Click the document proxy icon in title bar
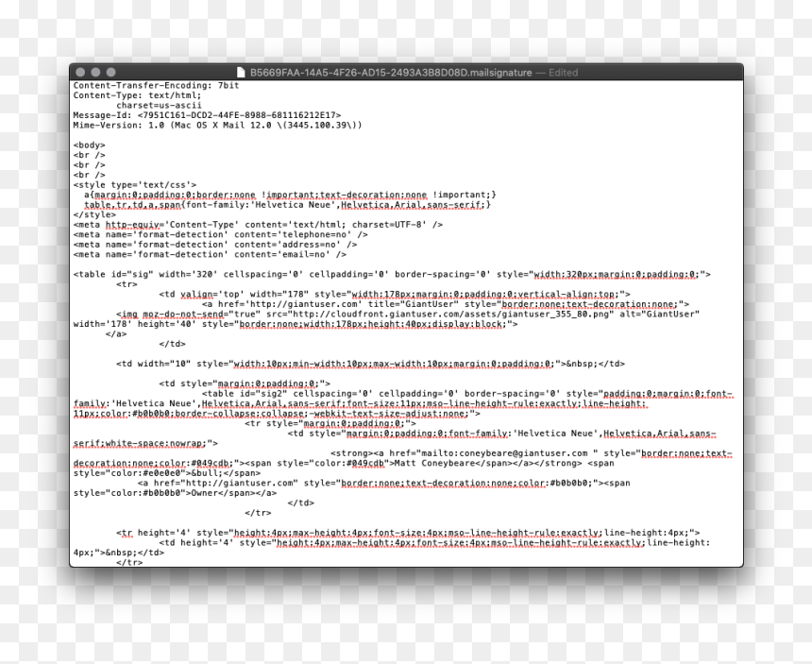The width and height of the screenshot is (812, 664). coord(240,73)
